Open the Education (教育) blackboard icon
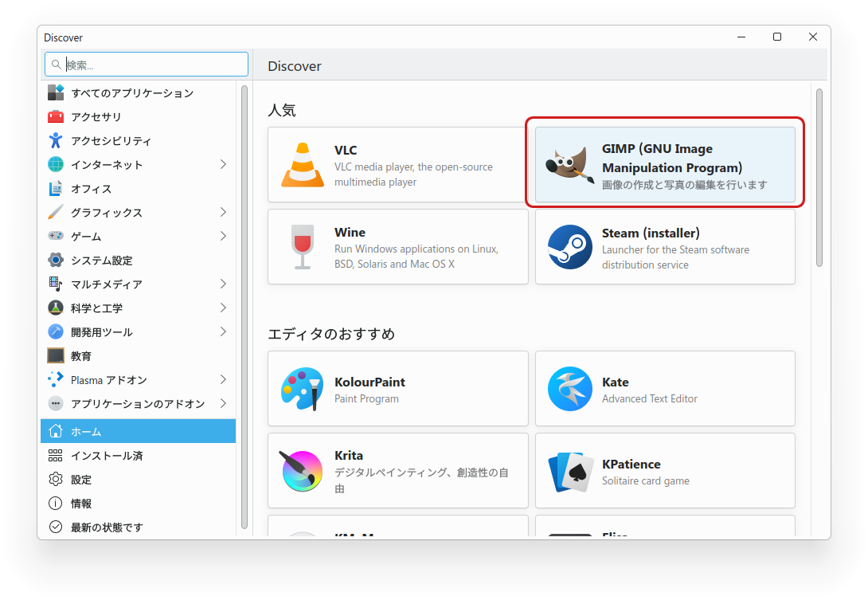The image size is (868, 600). tap(56, 355)
